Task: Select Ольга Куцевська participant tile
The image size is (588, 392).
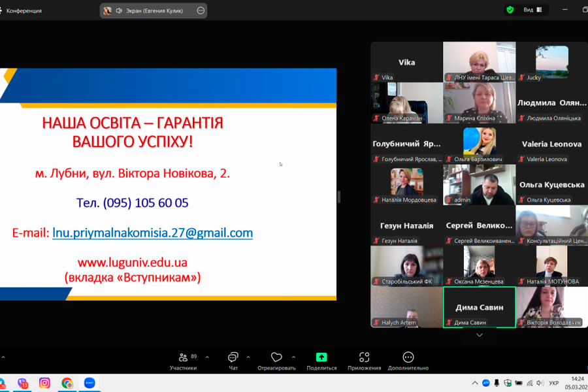Action: coord(551,184)
